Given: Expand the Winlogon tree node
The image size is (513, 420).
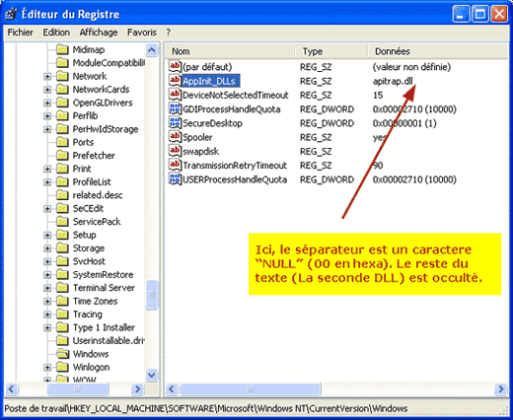Looking at the screenshot, I should tap(47, 367).
